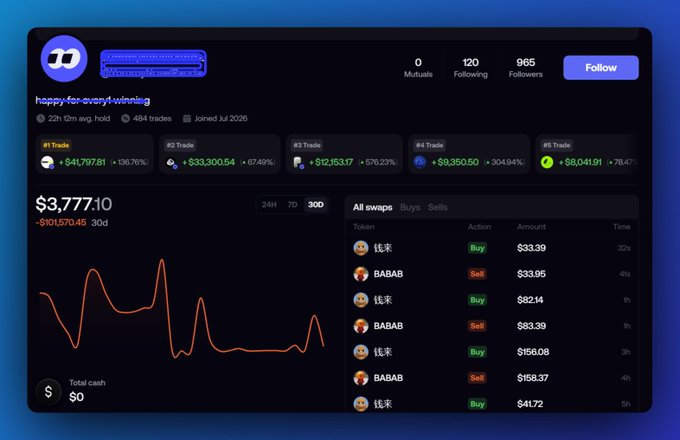Click the BABAB token avatar in $83.39 row
This screenshot has height=440, width=680.
361,326
